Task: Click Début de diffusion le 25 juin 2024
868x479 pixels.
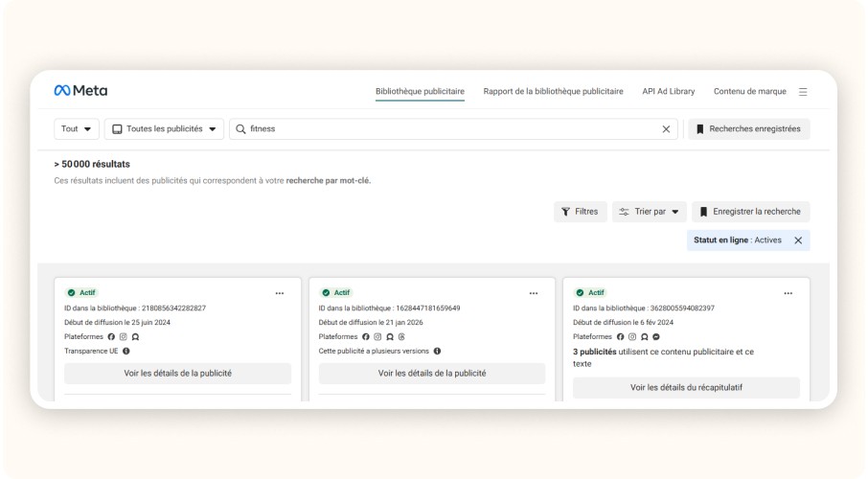Action: (x=117, y=322)
